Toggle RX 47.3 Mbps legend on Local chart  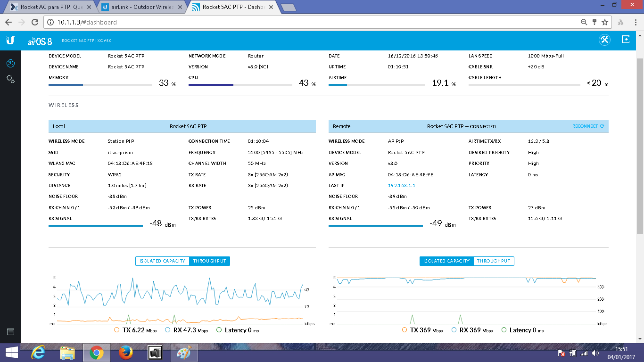[186, 330]
